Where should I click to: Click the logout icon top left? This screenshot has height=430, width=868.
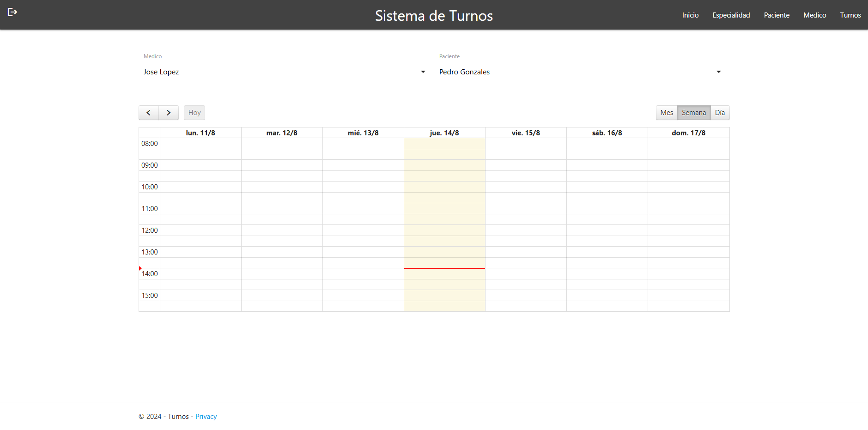point(12,12)
